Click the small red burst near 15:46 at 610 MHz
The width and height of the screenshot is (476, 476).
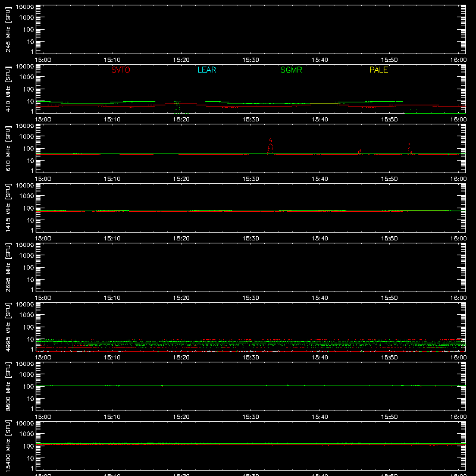coord(359,152)
